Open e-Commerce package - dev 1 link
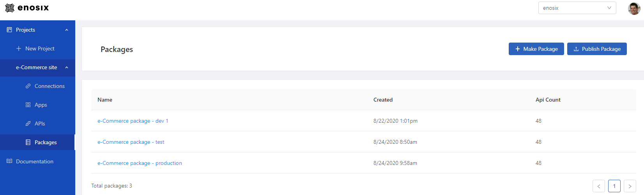644x195 pixels. [133, 121]
